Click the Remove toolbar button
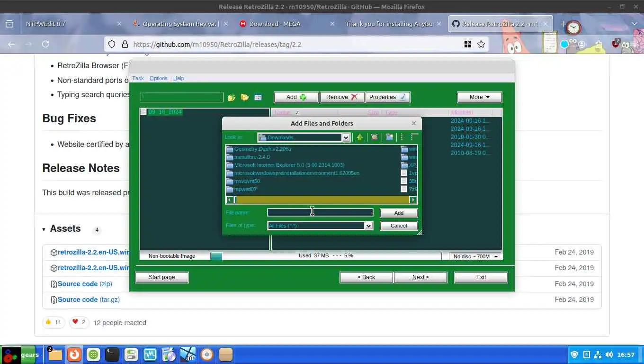 coord(342,97)
